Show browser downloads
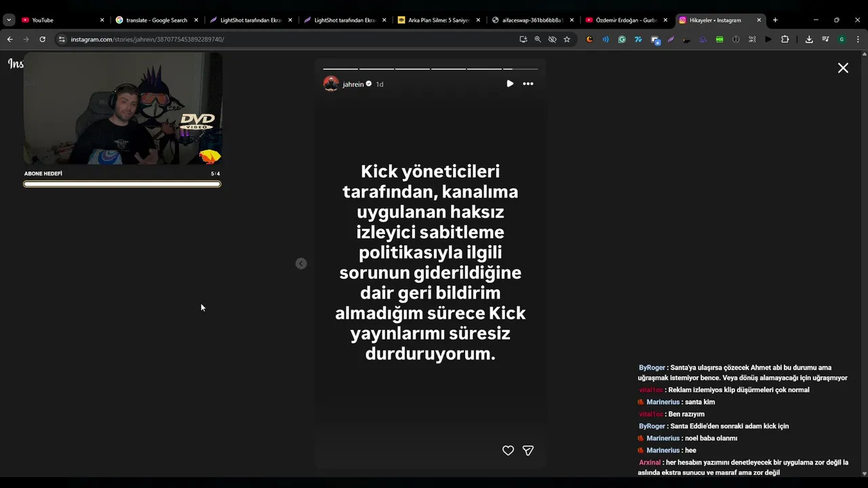Viewport: 868px width, 488px height. pyautogui.click(x=809, y=39)
